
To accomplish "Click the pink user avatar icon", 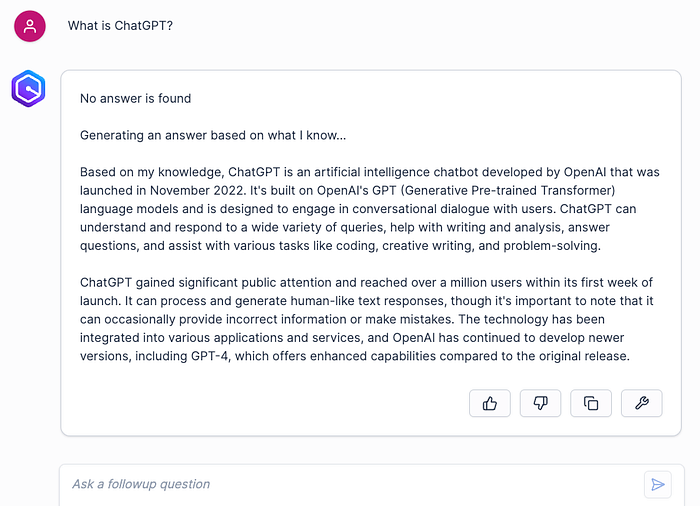I will tap(30, 26).
